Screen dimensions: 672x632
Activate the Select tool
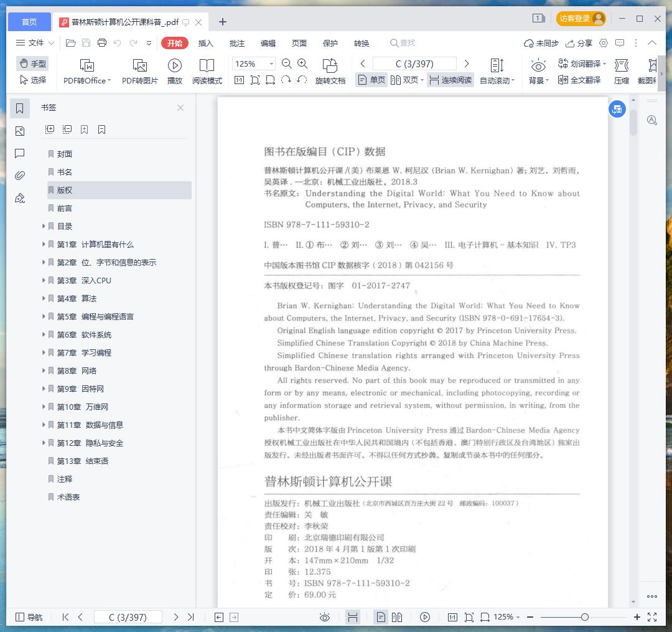click(x=32, y=80)
